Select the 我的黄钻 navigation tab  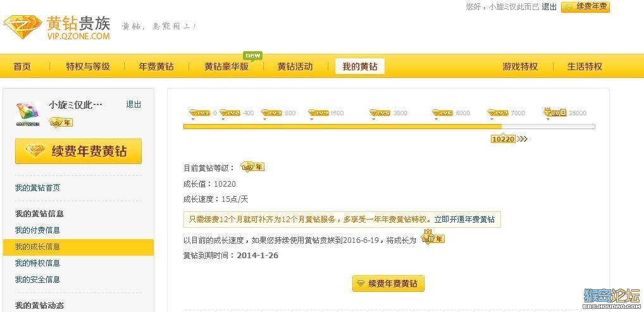[x=360, y=66]
